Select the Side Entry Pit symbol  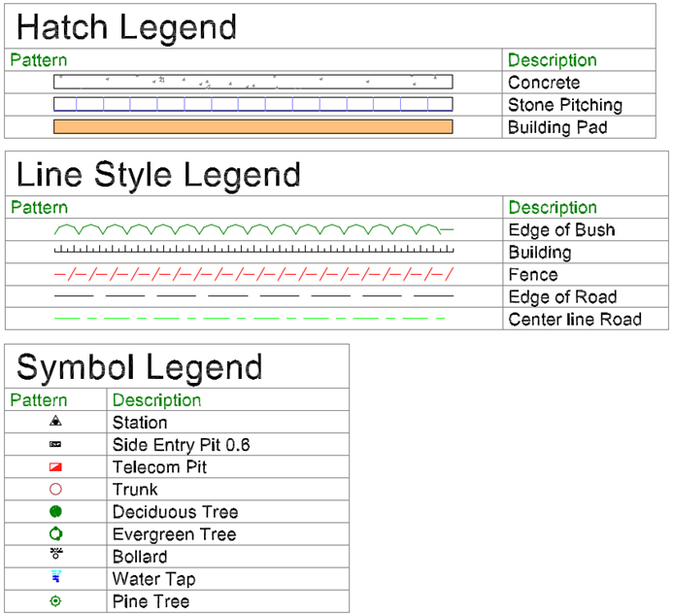[55, 444]
